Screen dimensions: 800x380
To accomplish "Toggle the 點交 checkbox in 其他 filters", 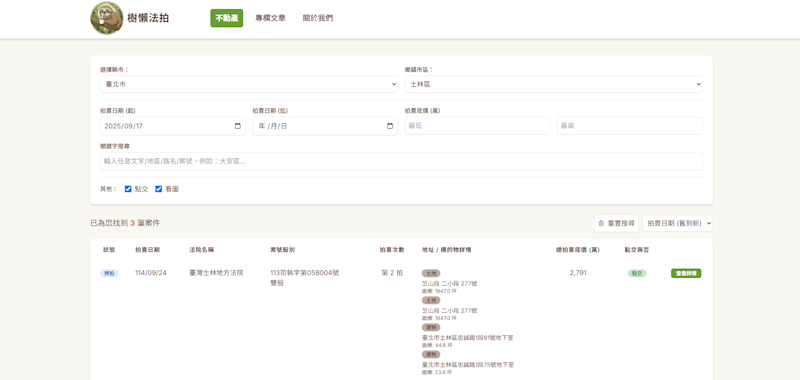I will [x=128, y=189].
